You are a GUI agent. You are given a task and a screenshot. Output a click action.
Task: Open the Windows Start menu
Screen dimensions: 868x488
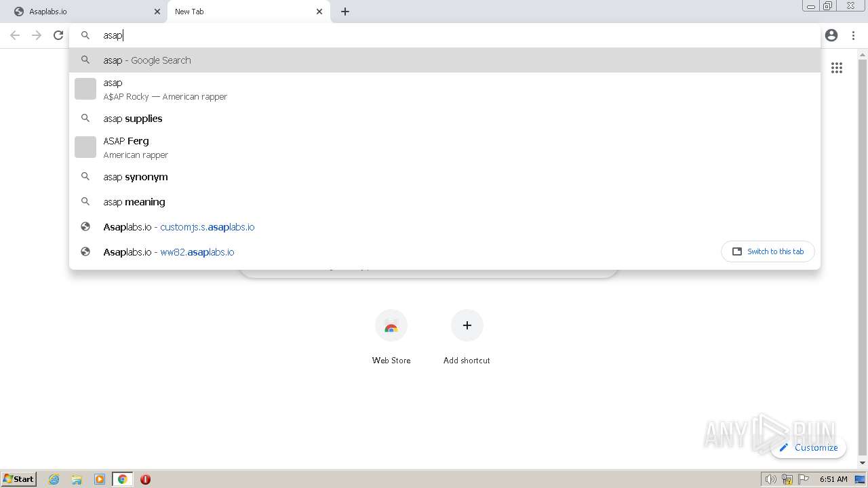[x=19, y=479]
